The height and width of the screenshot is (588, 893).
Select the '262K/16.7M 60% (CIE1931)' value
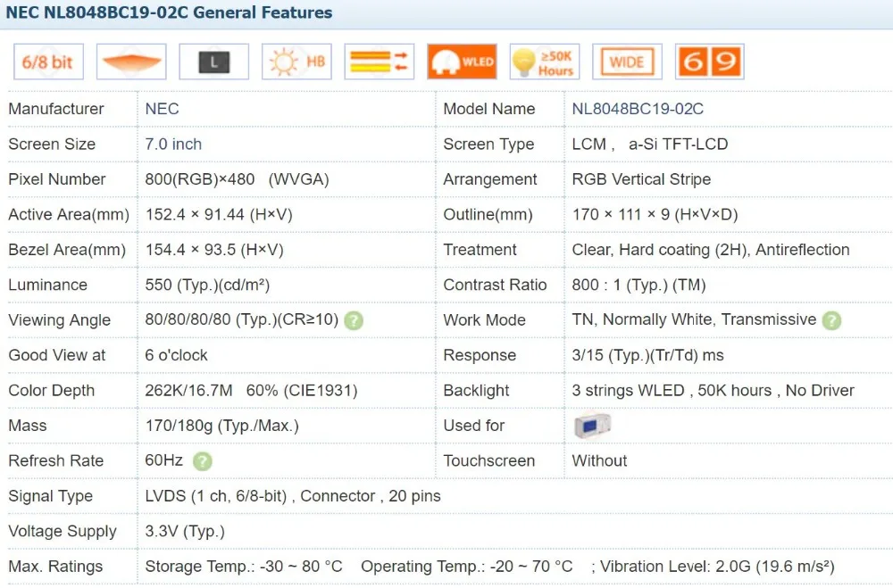point(251,391)
